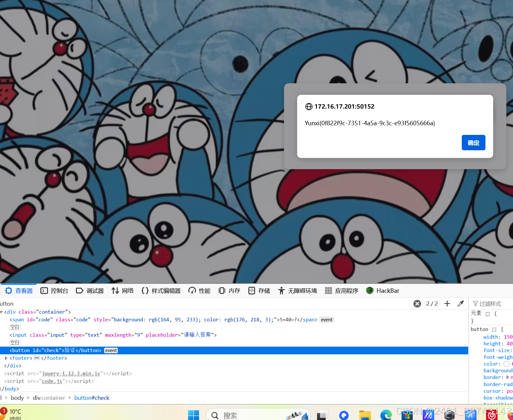The image size is (513, 420).
Task: Open File Explorer from the taskbar
Action: point(365,415)
